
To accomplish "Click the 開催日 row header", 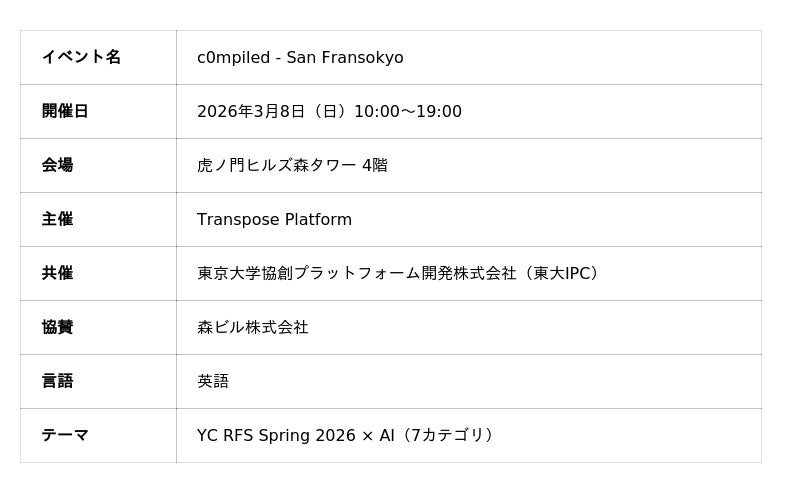I will [65, 112].
